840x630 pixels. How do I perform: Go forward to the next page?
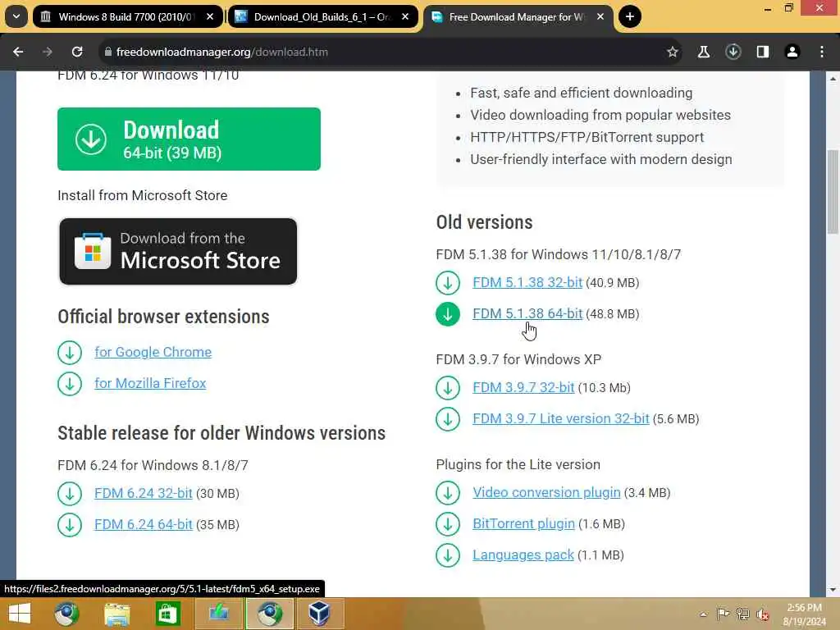tap(48, 52)
